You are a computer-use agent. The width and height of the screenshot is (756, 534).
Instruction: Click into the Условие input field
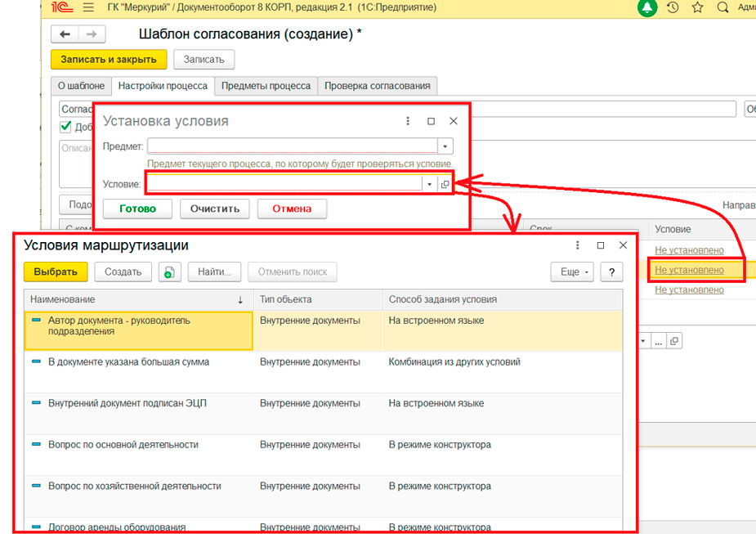(284, 184)
